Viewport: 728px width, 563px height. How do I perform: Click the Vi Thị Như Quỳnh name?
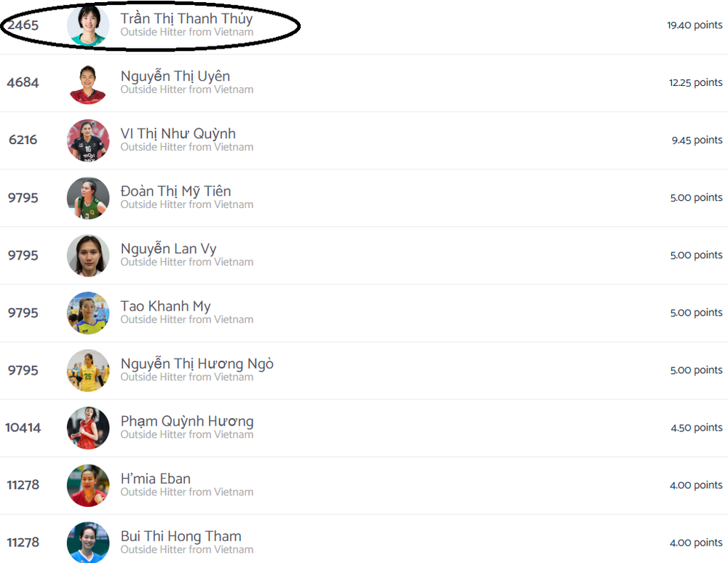(178, 134)
